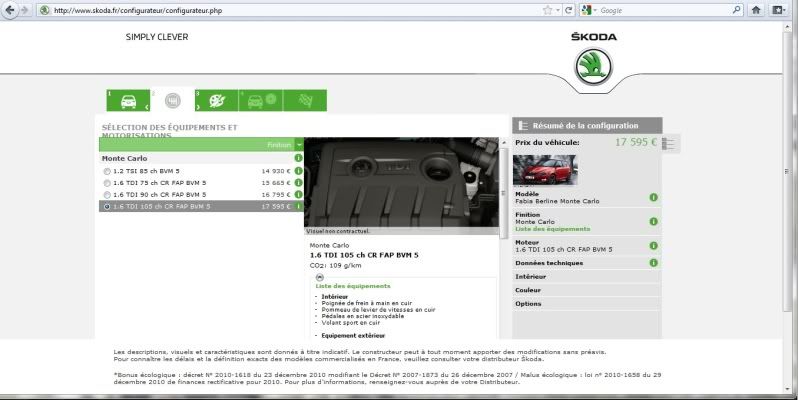798x400 pixels.
Task: Collapse the Liste des équipements section
Action: tap(318, 274)
